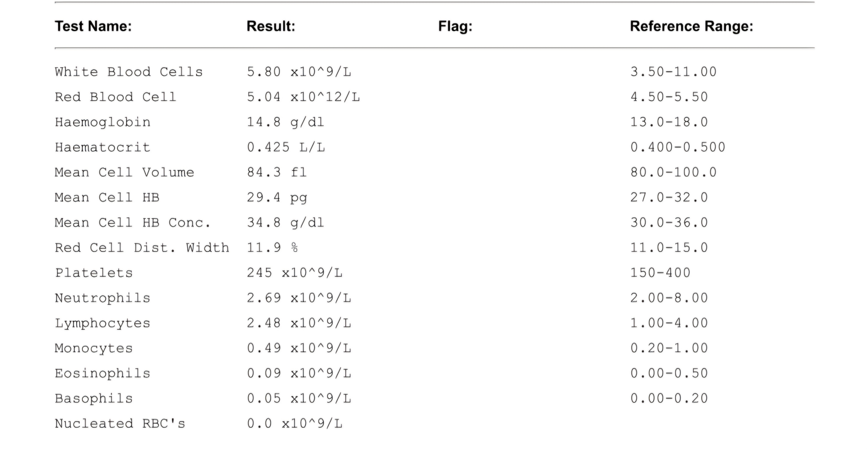Screen dimensions: 868x449
Task: Click Mean Cell Volume reference range 80.0-100.0
Action: click(x=673, y=172)
